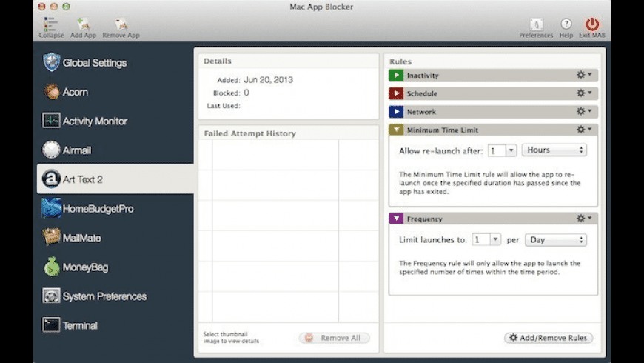644x363 pixels.
Task: Click the limit launches value field
Action: (481, 239)
